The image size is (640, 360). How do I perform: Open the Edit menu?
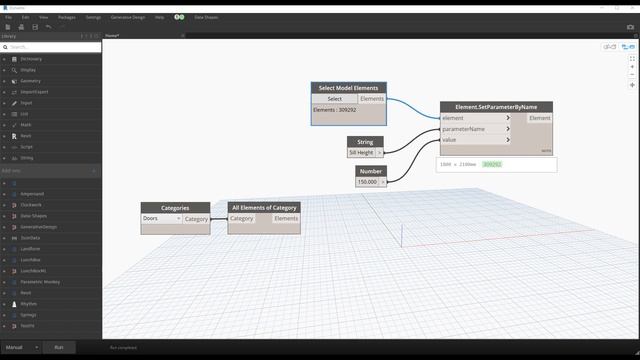(x=25, y=18)
